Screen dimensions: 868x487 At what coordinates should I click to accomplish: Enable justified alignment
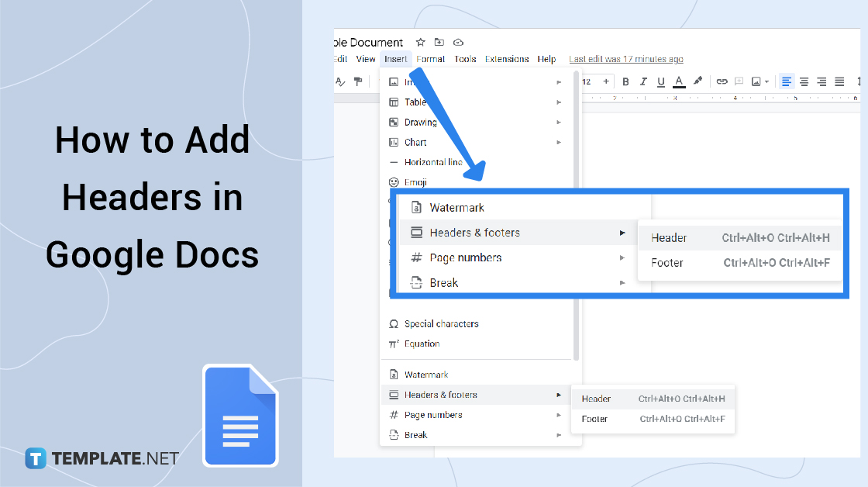[839, 82]
